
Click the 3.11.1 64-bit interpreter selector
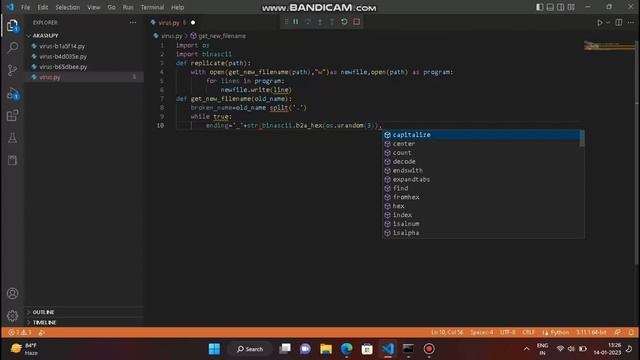591,332
